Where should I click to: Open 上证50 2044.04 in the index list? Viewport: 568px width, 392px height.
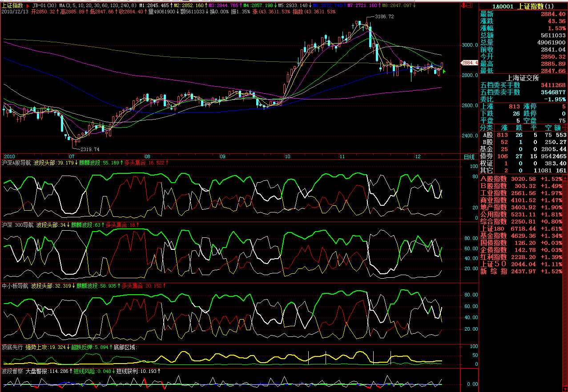tap(521, 264)
